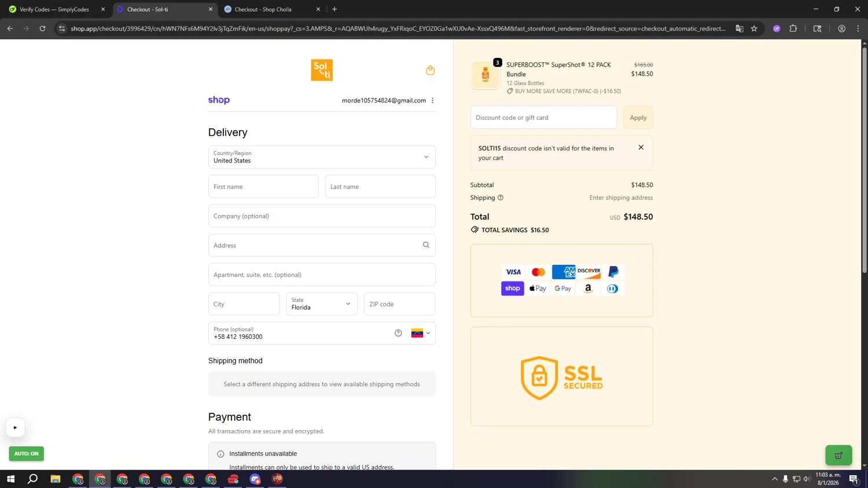Click the City input field
Image resolution: width=868 pixels, height=488 pixels.
[244, 304]
